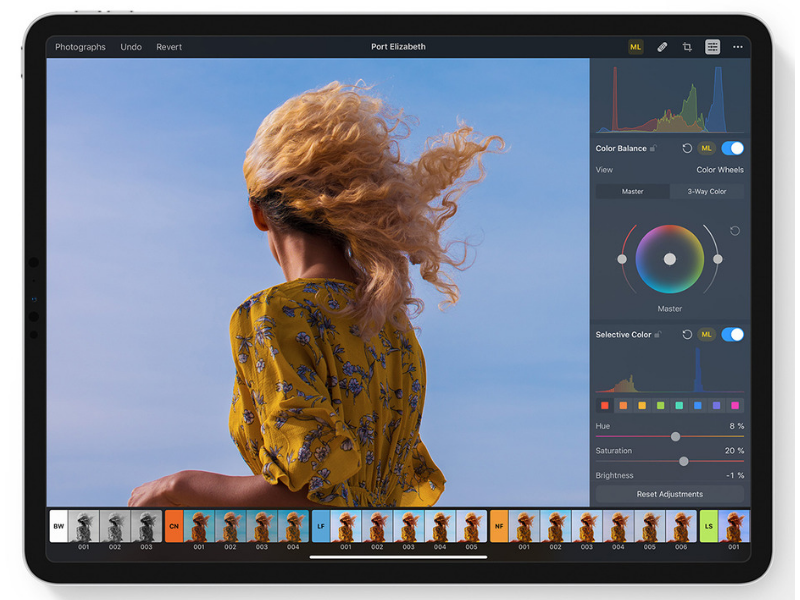The width and height of the screenshot is (800, 600).
Task: Click the Hue slider handle
Action: 676,437
